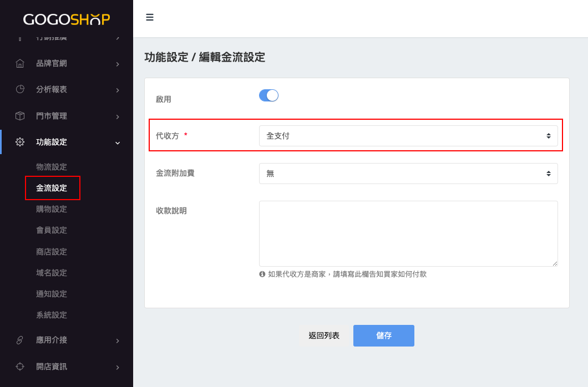Open 域名設定 submenu item
Viewport: 588px width, 387px height.
coord(52,273)
